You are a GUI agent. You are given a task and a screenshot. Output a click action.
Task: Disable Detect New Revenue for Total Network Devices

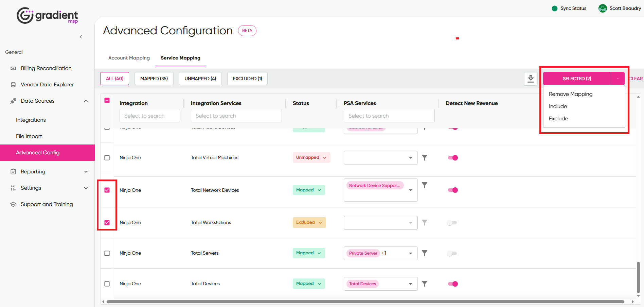pos(453,190)
